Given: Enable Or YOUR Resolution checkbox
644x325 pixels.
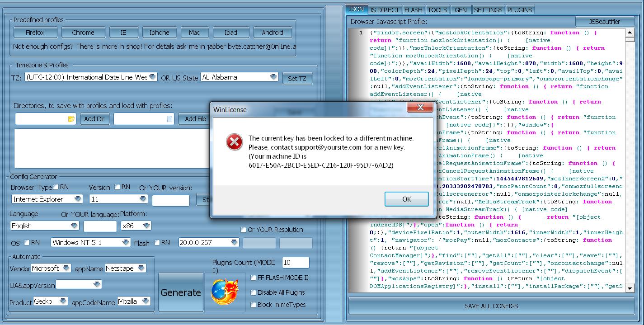Looking at the screenshot, I should 244,230.
